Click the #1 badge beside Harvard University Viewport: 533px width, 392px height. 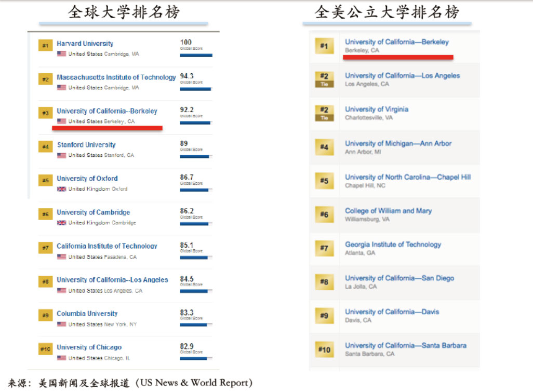[45, 46]
